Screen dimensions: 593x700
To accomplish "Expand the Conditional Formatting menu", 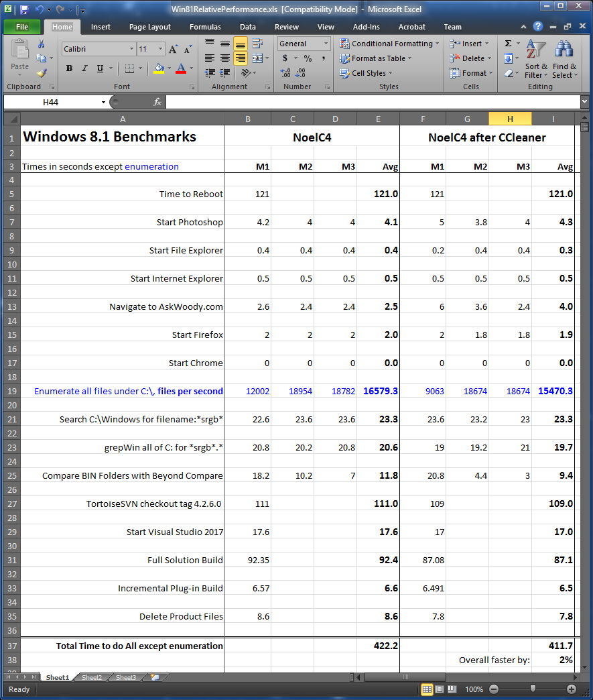I will point(389,44).
